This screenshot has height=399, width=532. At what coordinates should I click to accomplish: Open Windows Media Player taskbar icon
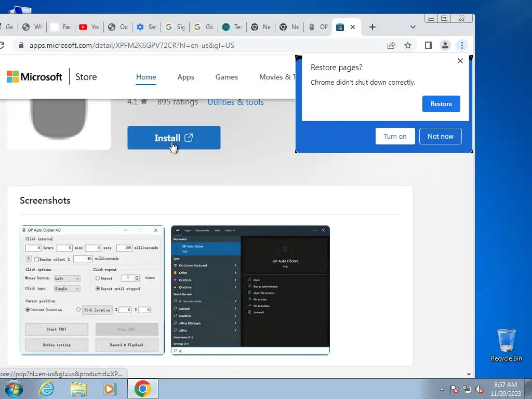pos(110,389)
